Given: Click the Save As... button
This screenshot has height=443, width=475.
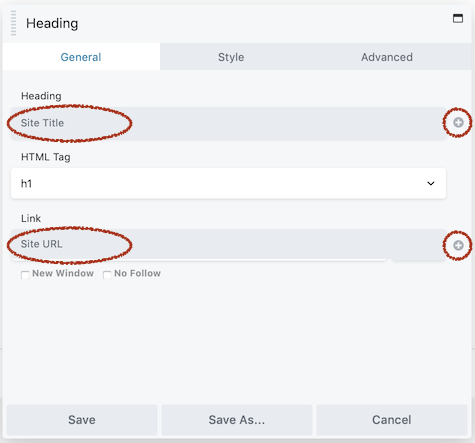Looking at the screenshot, I should 237,420.
